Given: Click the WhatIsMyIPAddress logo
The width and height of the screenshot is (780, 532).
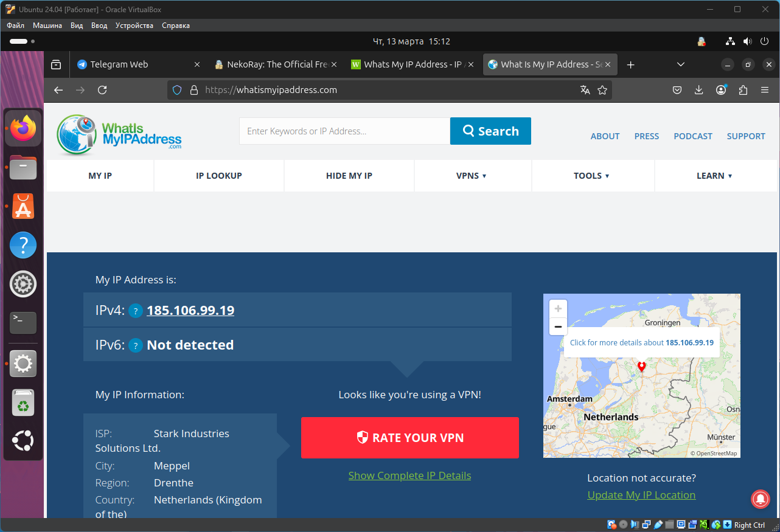Looking at the screenshot, I should [119, 135].
